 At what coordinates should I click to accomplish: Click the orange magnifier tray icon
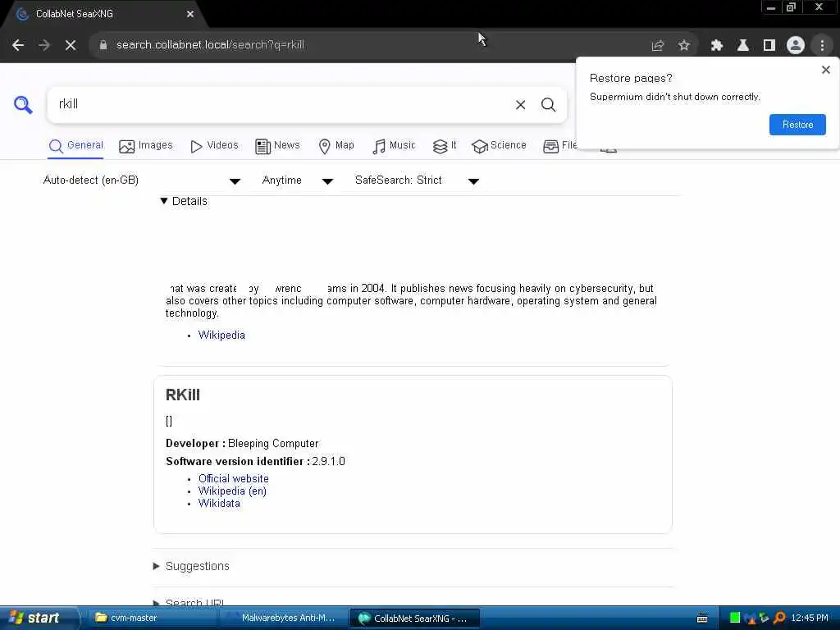tap(779, 618)
